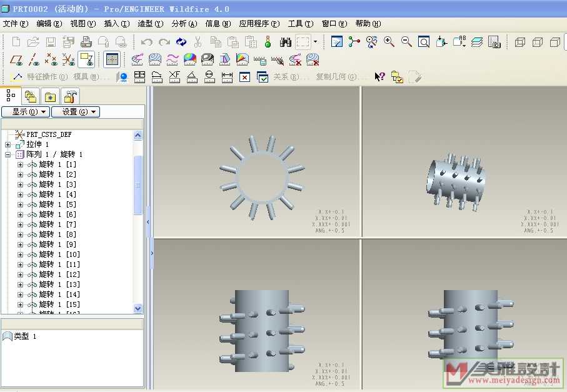The image size is (567, 392).
Task: Click the Zoom Out magnifier icon
Action: coord(406,42)
